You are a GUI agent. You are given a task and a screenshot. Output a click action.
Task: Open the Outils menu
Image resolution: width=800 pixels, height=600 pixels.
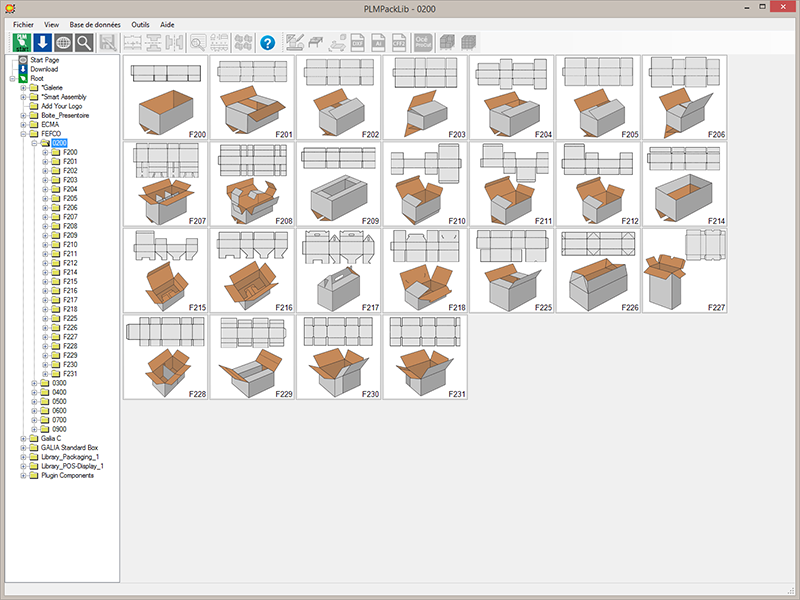141,23
